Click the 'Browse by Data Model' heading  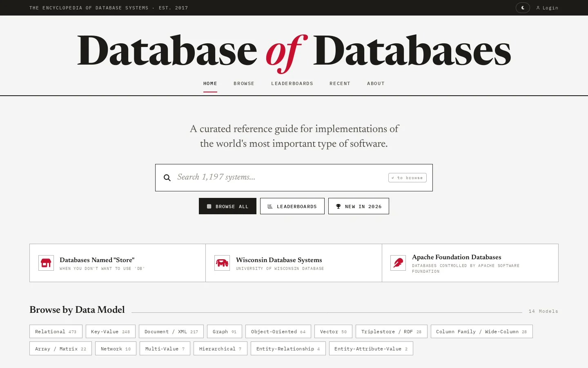tap(77, 310)
